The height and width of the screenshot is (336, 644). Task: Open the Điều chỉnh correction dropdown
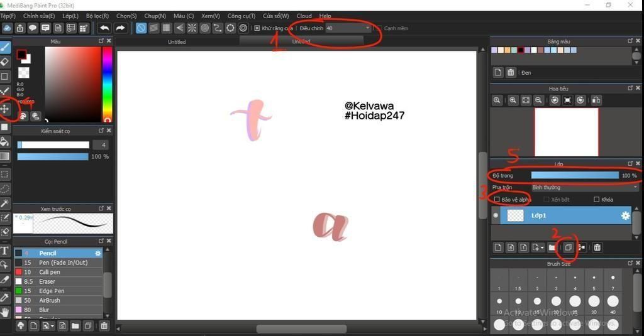tap(348, 28)
